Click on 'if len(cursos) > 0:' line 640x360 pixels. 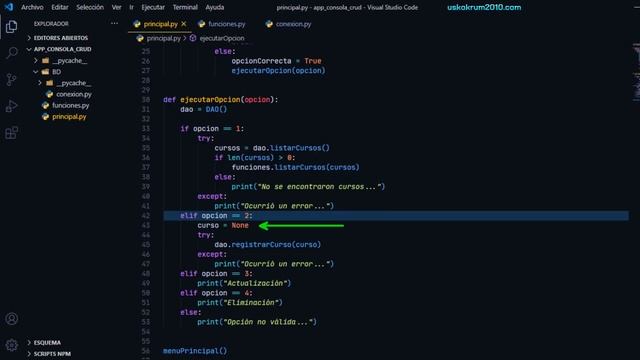[x=255, y=158]
